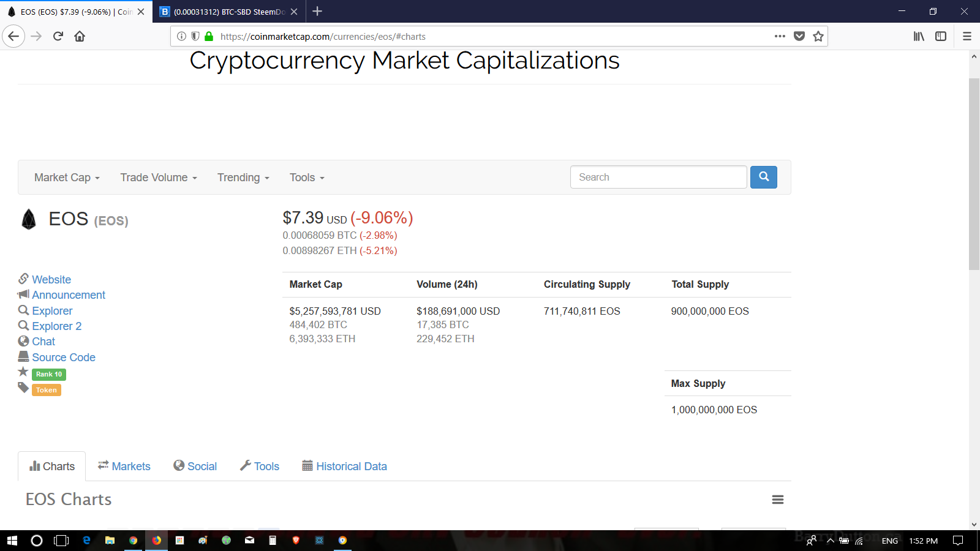Open the Announcement link
This screenshot has height=551, width=980.
(69, 295)
